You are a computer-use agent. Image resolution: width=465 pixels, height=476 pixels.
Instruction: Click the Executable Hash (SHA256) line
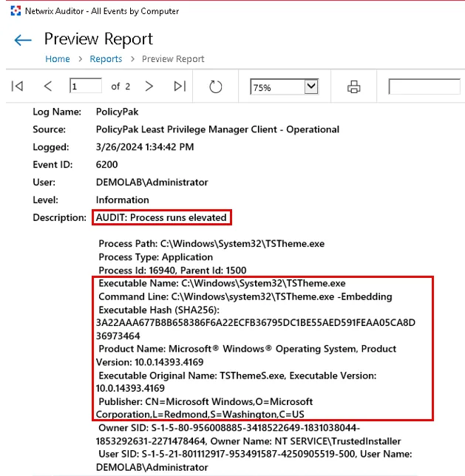154,310
